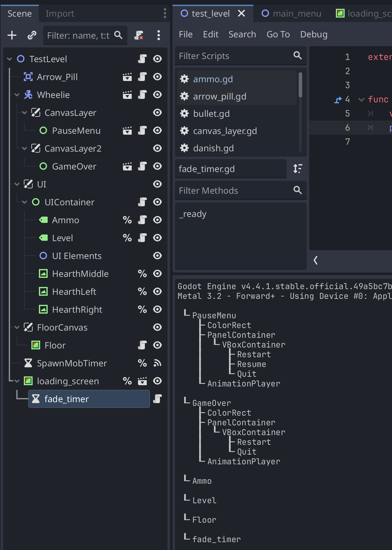Switch to the Import tab

tap(60, 14)
